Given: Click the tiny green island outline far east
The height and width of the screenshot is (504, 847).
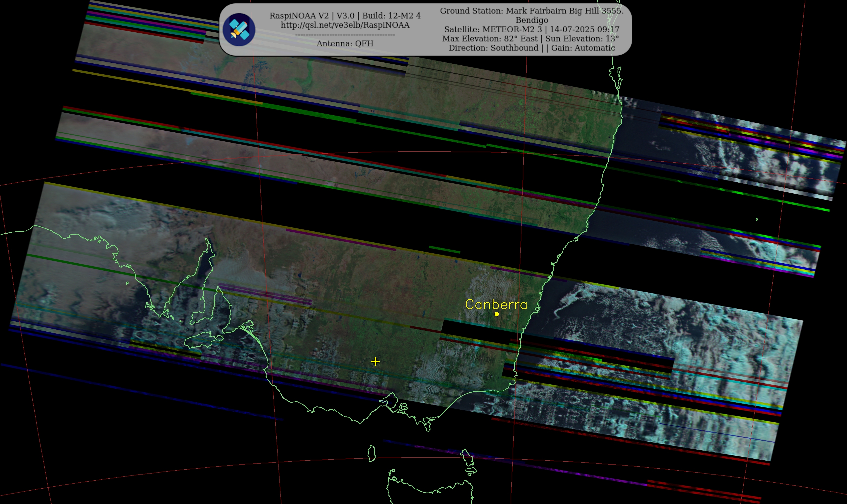Looking at the screenshot, I should (757, 219).
